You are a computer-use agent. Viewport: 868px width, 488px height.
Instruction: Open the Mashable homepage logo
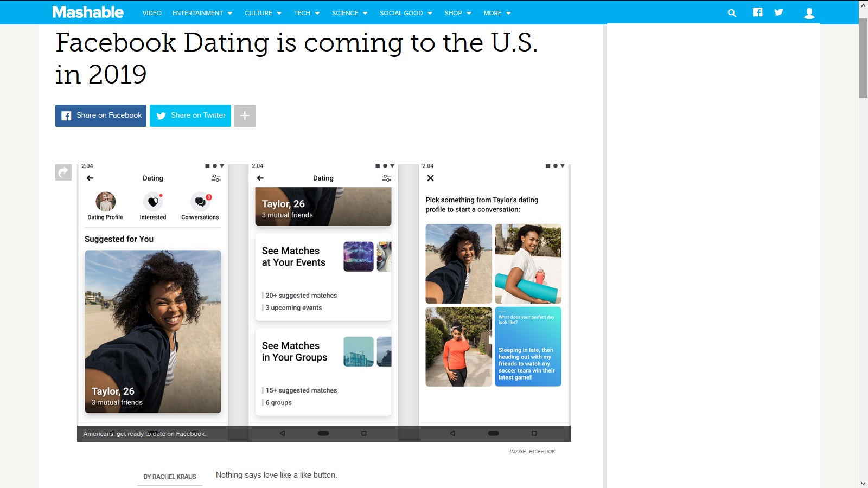point(88,12)
